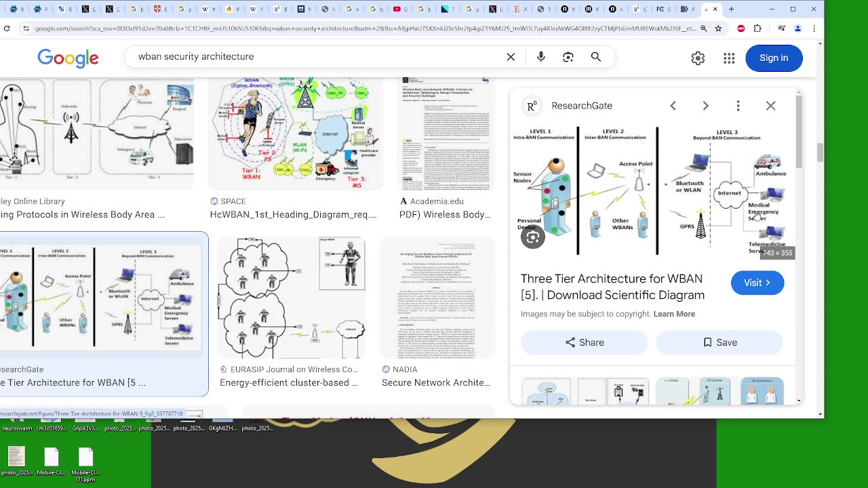
Task: Bookmark this page with the star icon
Action: tap(718, 28)
